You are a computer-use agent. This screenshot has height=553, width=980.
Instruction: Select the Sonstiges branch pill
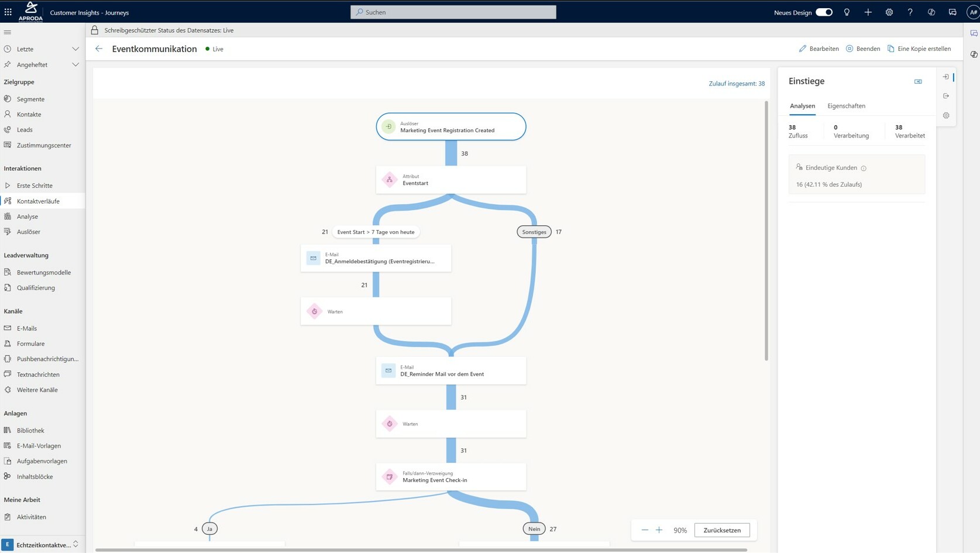pos(534,232)
